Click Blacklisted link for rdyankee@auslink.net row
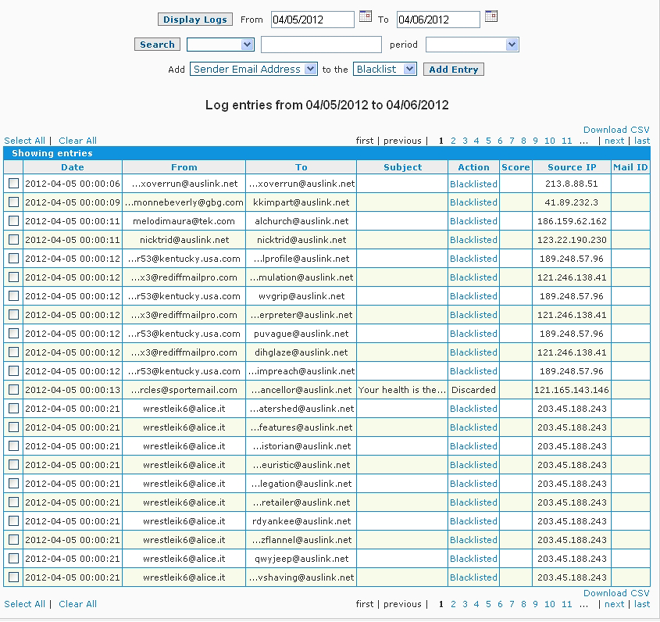 [x=474, y=521]
